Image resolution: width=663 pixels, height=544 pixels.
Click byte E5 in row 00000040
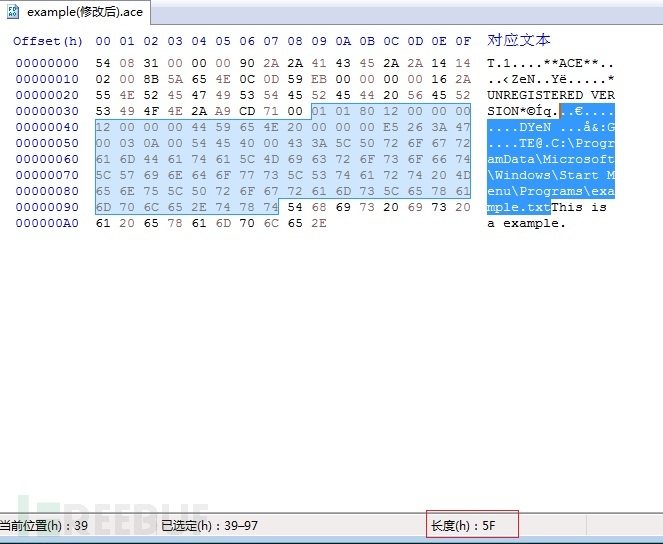[x=391, y=127]
